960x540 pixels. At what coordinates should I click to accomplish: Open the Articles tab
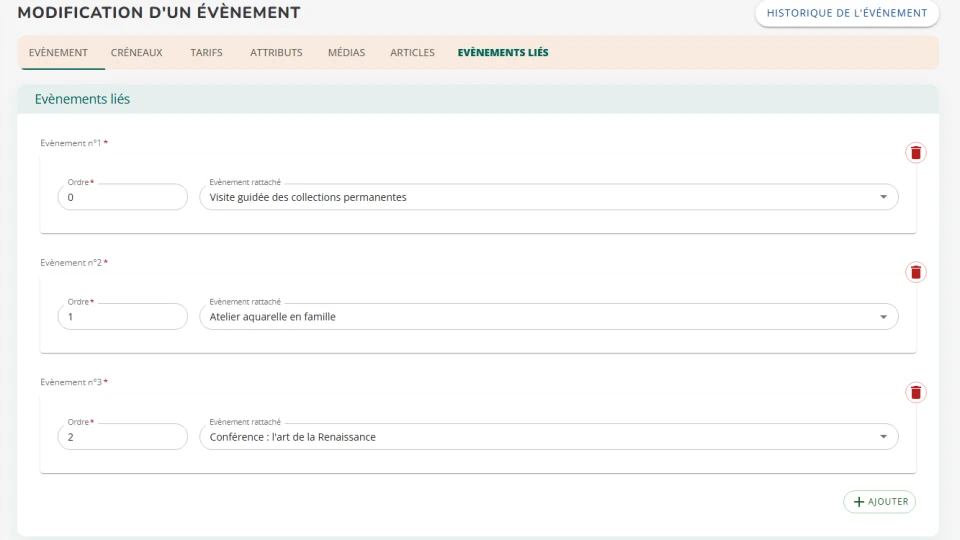click(x=413, y=53)
